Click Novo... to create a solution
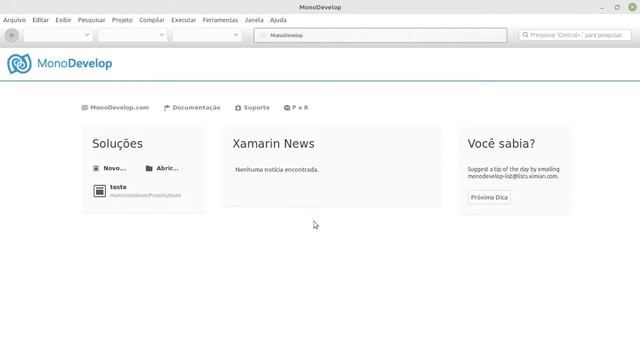 click(x=115, y=168)
